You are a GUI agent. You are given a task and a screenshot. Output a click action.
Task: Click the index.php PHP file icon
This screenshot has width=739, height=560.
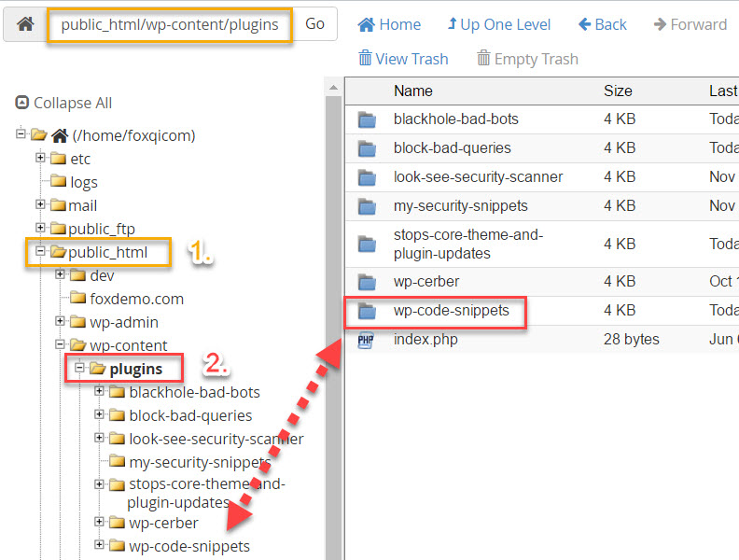(366, 340)
